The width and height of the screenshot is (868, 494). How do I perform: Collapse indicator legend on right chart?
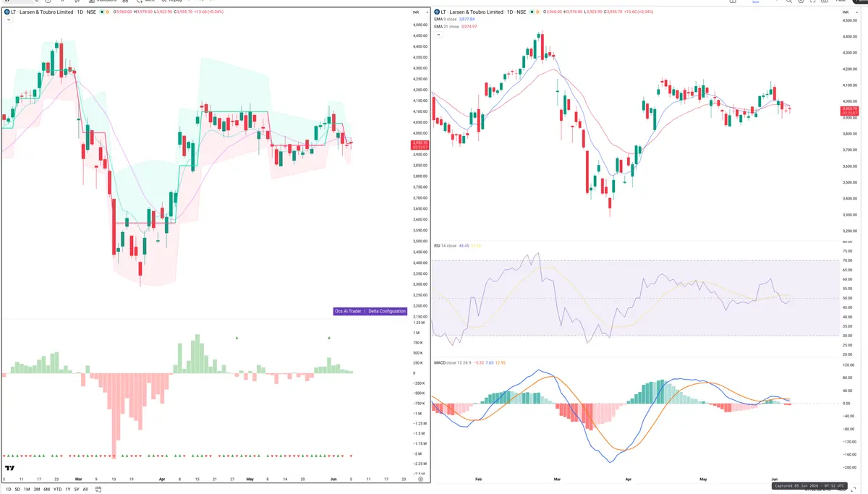click(438, 35)
